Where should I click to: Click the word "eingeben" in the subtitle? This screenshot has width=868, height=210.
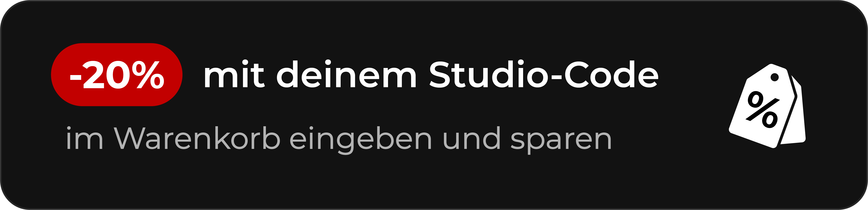pyautogui.click(x=360, y=140)
